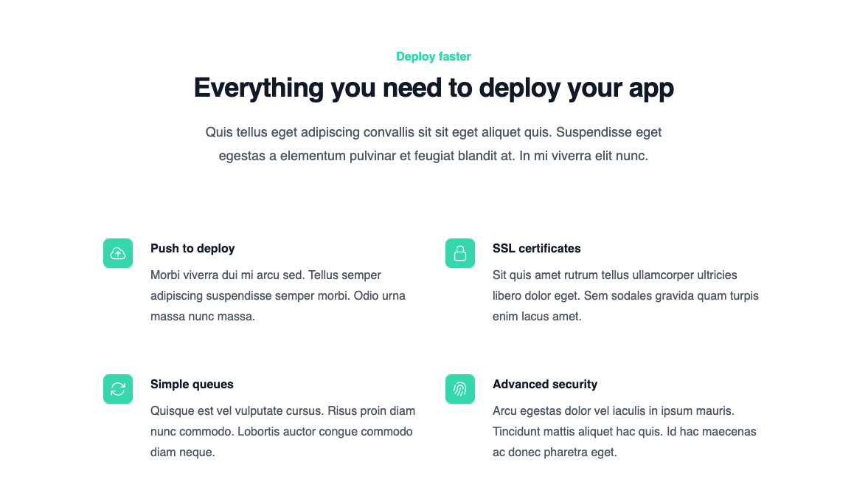Select the "Deploy faster" green label
This screenshot has width=868, height=499.
point(434,57)
